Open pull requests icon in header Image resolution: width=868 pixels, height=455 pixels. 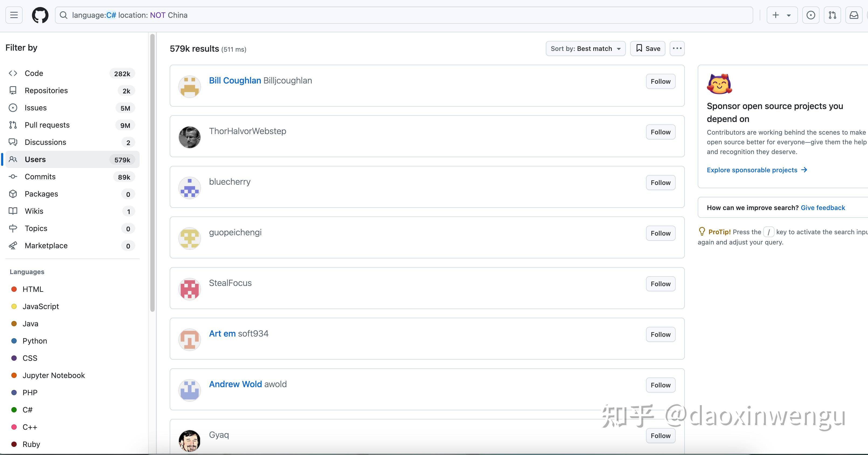[832, 15]
